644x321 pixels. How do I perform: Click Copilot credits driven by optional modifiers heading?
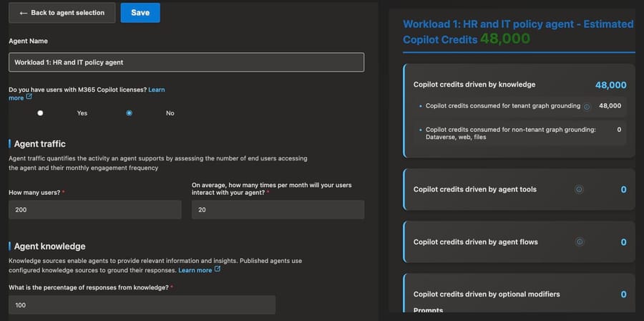(x=487, y=294)
